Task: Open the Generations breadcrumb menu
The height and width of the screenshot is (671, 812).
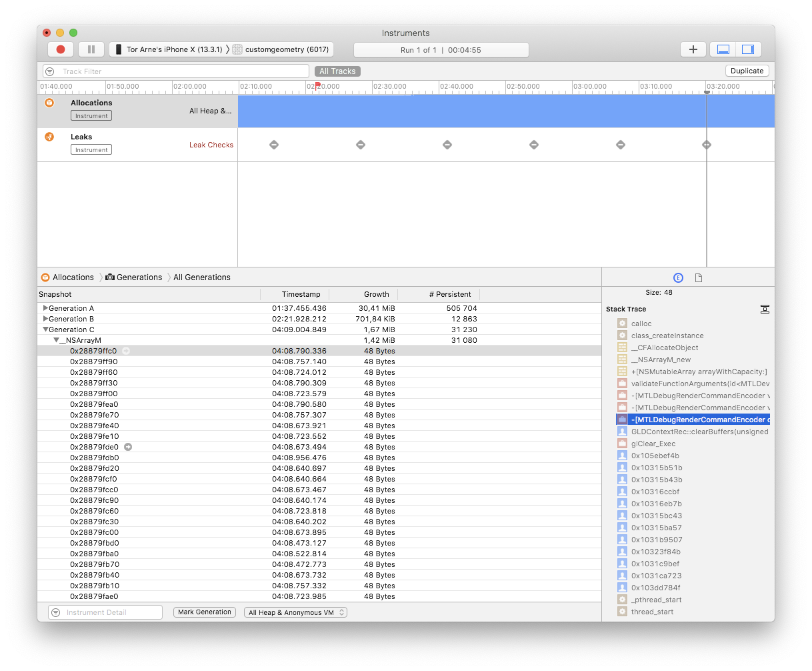Action: coord(134,277)
